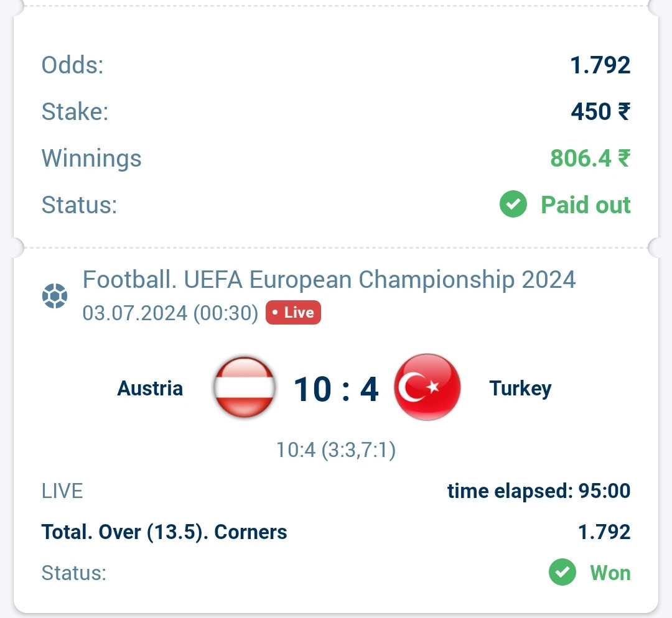Click the corner breakdown 10:4 (3:3,7:1)

coord(336,450)
